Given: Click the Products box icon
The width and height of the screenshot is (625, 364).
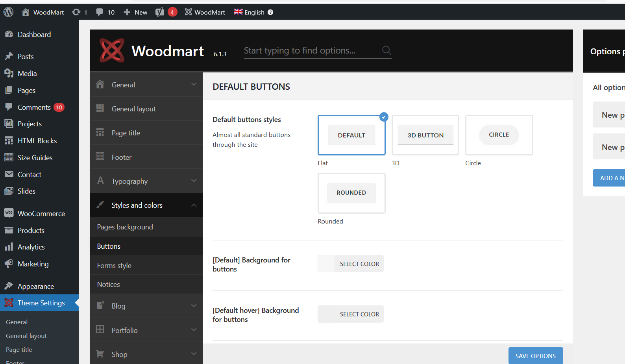Looking at the screenshot, I should tap(9, 230).
